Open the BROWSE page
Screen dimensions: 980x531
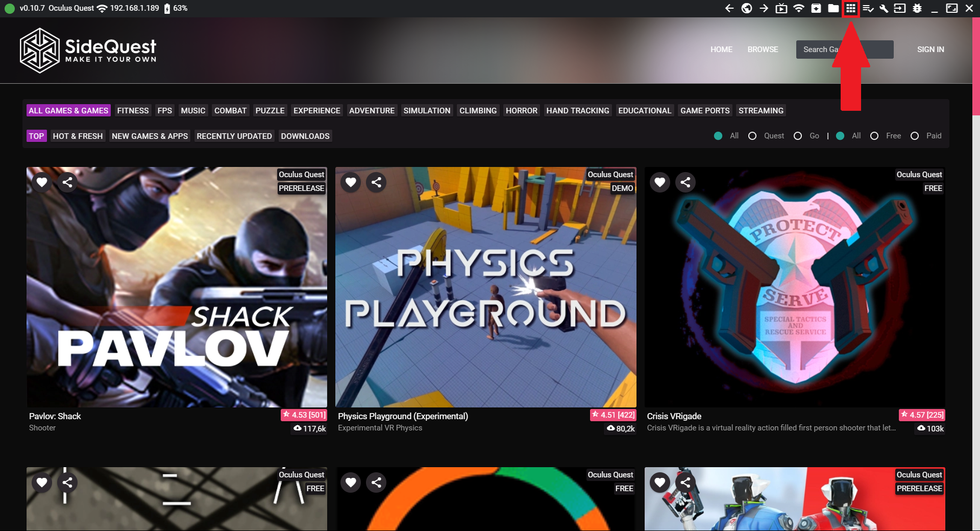763,50
